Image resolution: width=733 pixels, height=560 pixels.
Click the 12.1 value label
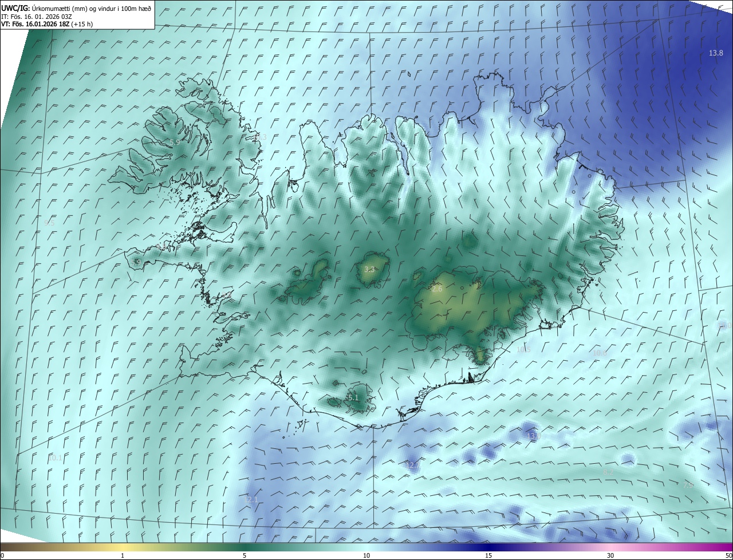tap(250, 500)
